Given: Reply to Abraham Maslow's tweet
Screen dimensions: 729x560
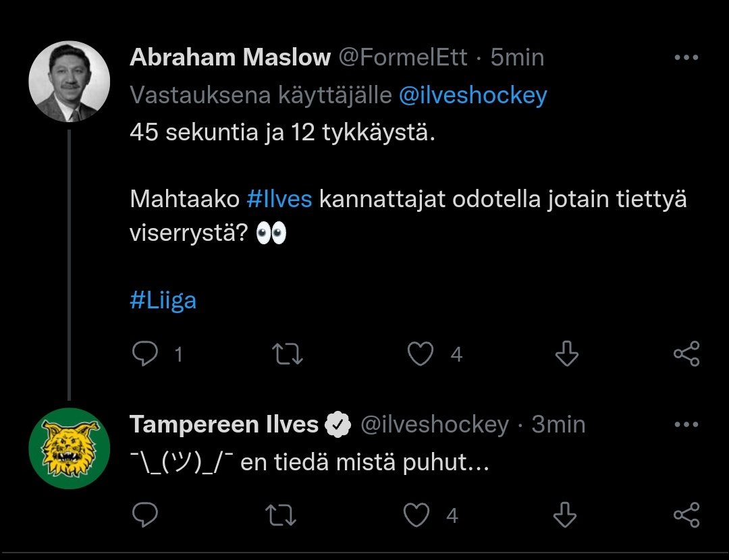Looking at the screenshot, I should point(145,354).
